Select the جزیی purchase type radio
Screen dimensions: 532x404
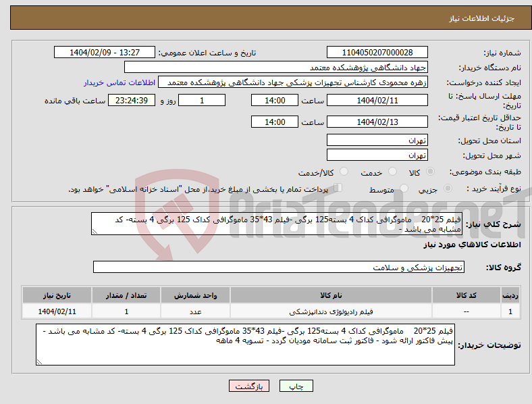point(448,188)
